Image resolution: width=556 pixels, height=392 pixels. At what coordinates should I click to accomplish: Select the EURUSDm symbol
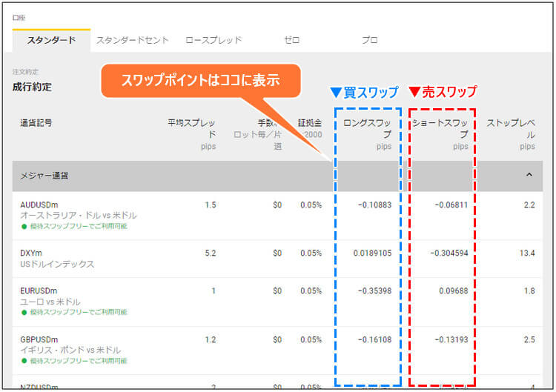39,290
